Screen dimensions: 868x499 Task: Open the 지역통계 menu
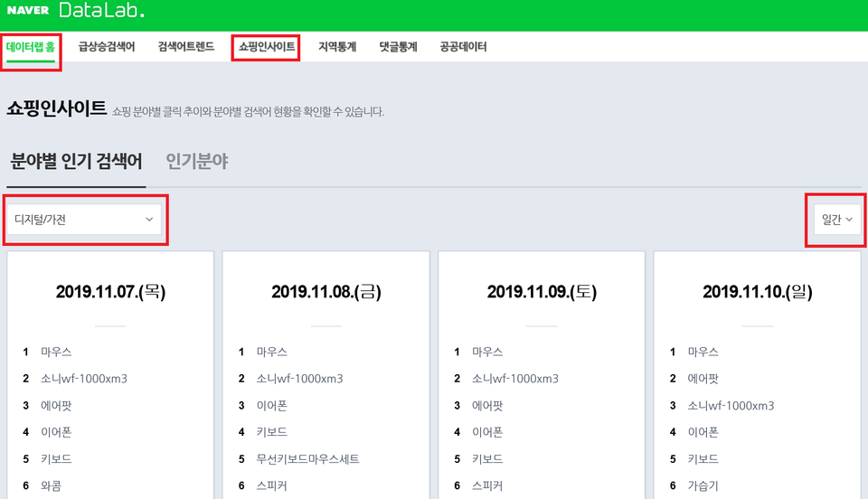pyautogui.click(x=337, y=46)
